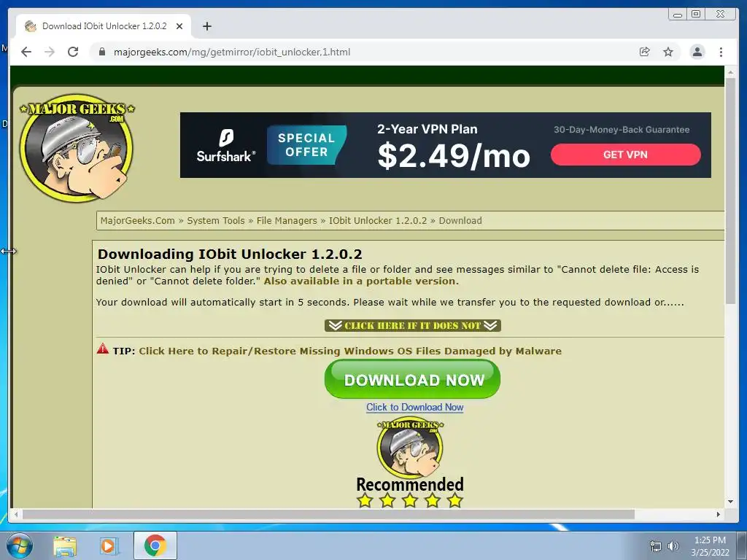This screenshot has width=747, height=560.
Task: Click the Show desktop button at taskbar end
Action: click(x=742, y=545)
